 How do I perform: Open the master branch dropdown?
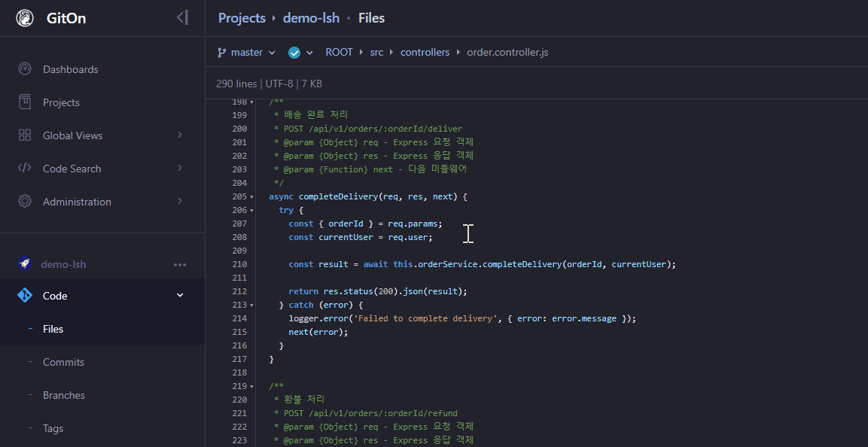[246, 53]
